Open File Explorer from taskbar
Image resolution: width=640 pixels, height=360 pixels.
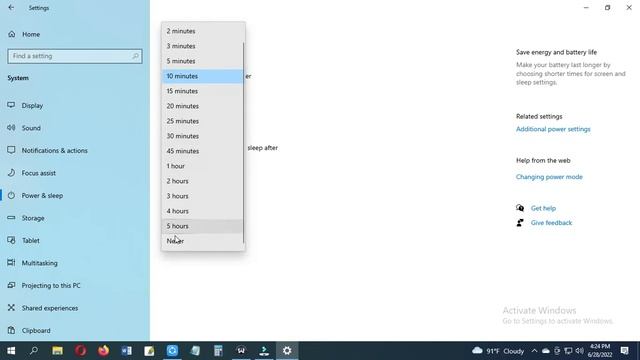pyautogui.click(x=57, y=351)
